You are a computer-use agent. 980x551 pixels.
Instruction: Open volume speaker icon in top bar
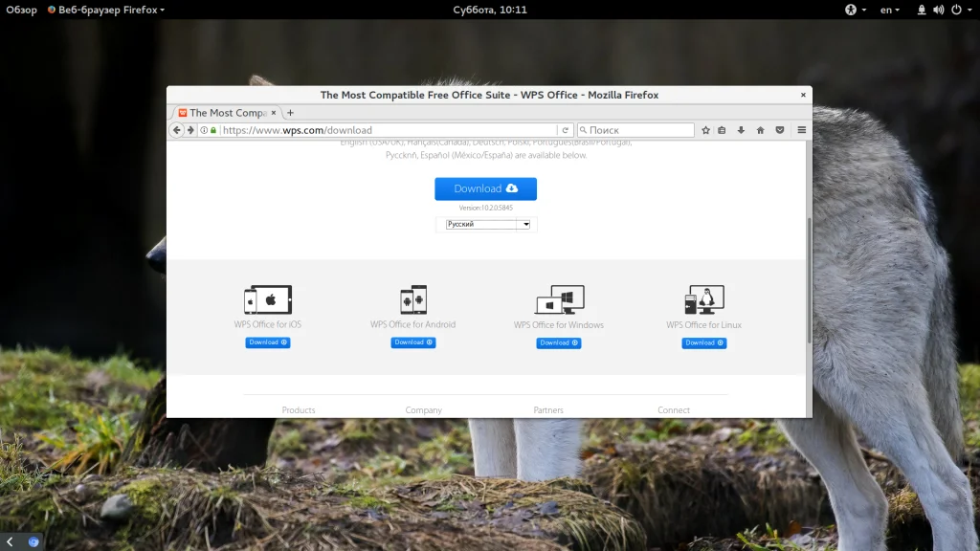coord(939,10)
